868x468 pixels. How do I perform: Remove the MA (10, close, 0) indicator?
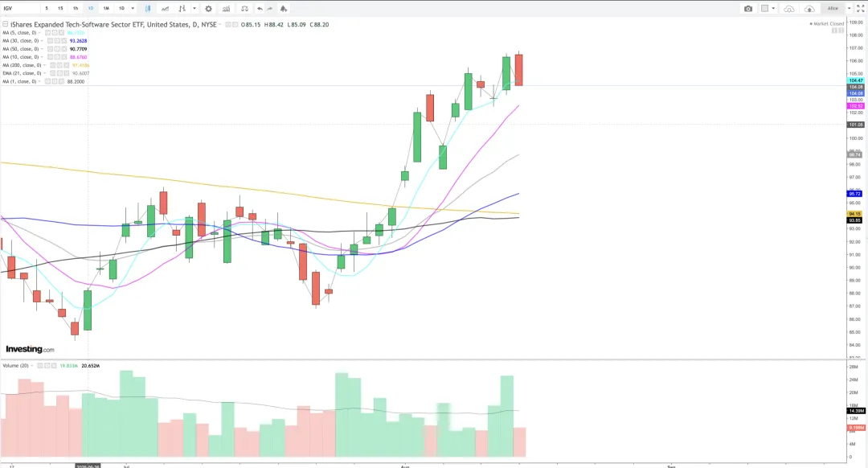click(x=63, y=57)
